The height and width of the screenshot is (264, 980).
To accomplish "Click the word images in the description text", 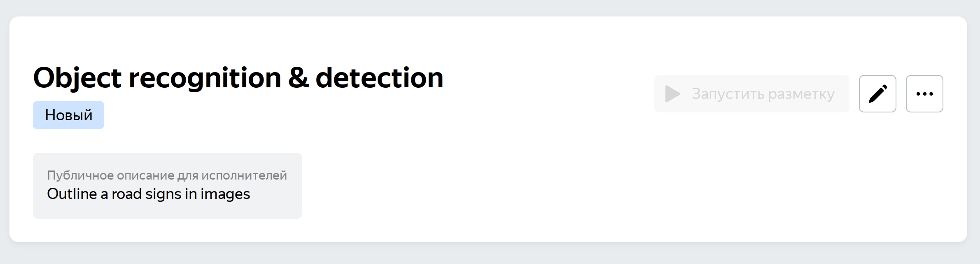I will (x=225, y=194).
